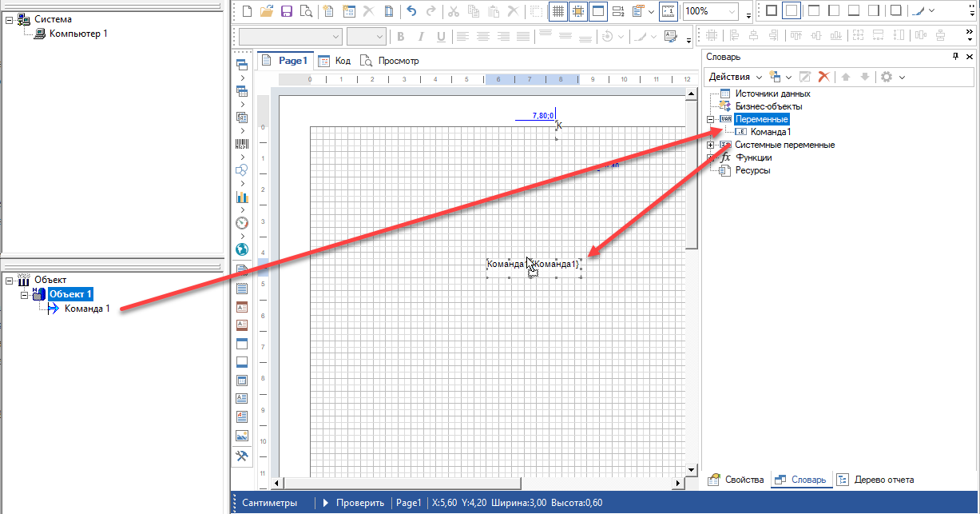Click the move up arrow in Словарь toolbar

(x=846, y=77)
